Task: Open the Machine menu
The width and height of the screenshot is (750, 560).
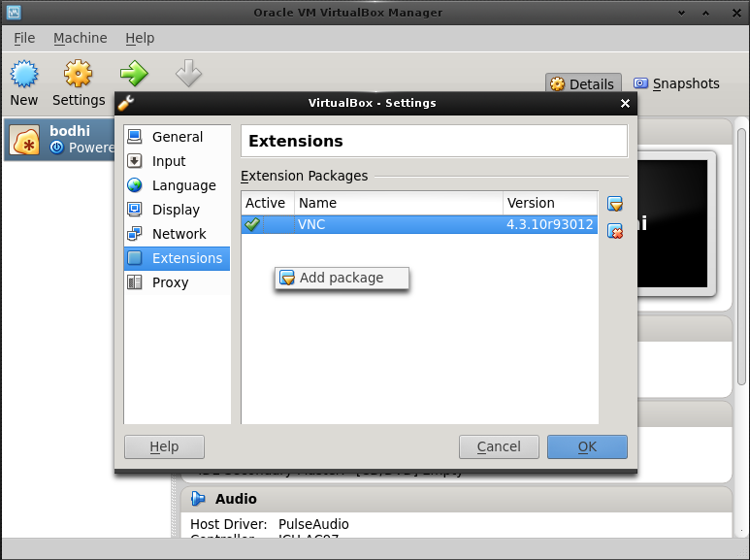Action: point(81,38)
